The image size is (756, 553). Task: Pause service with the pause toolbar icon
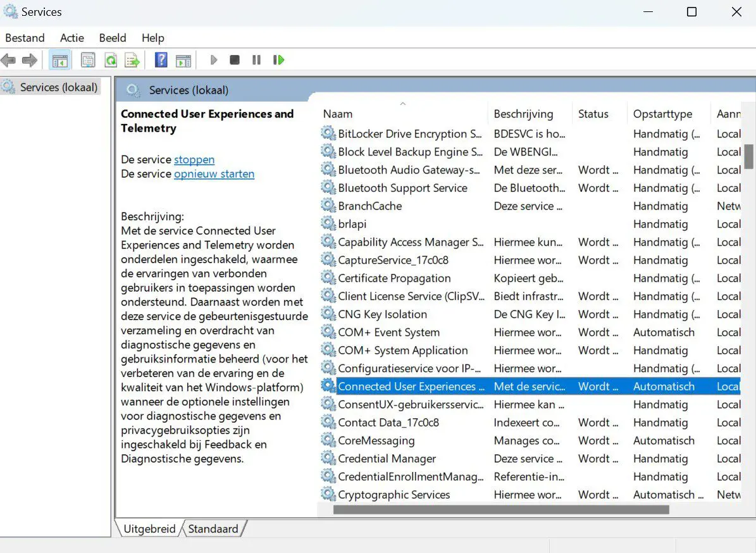coord(256,59)
